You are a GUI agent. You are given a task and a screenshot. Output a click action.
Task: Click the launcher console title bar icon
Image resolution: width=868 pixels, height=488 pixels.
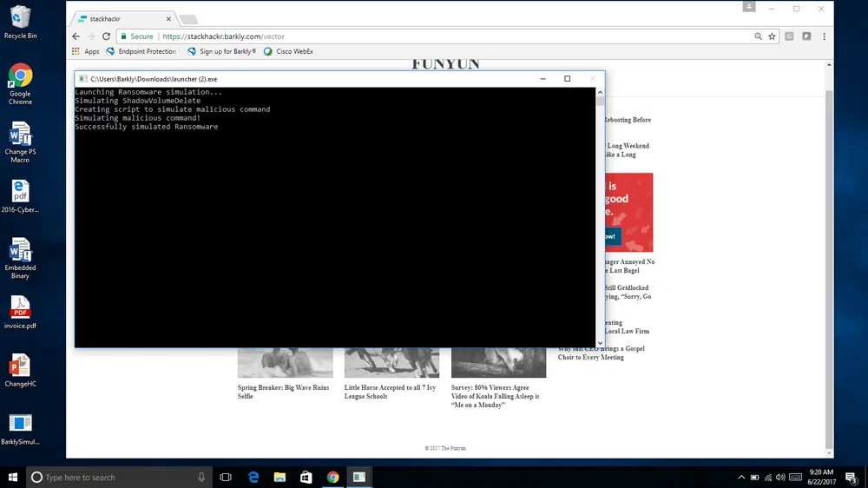(83, 79)
